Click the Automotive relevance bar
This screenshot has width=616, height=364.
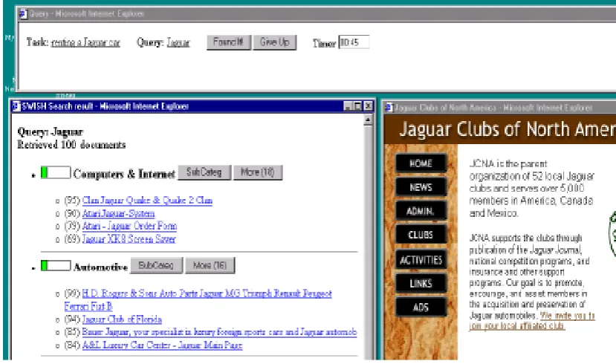[x=56, y=265]
